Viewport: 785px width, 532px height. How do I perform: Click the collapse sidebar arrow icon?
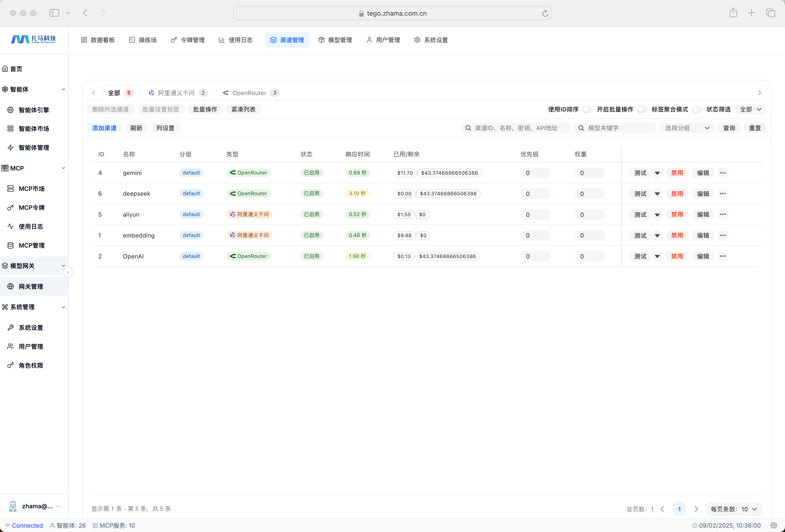(x=68, y=273)
